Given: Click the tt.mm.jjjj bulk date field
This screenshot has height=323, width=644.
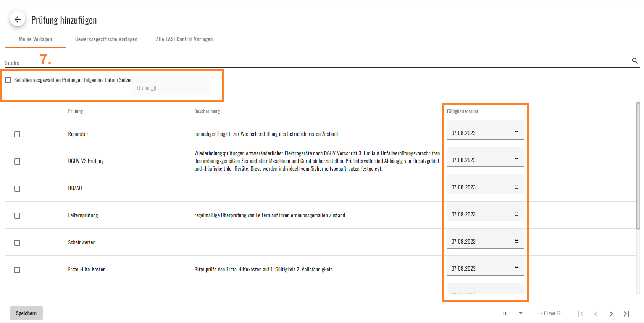Looking at the screenshot, I should click(171, 85).
